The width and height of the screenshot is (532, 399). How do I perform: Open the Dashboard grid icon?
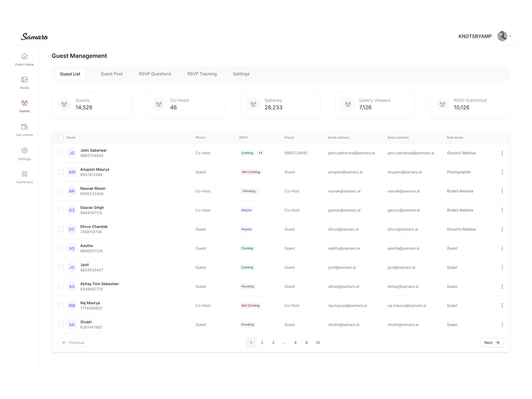24,174
